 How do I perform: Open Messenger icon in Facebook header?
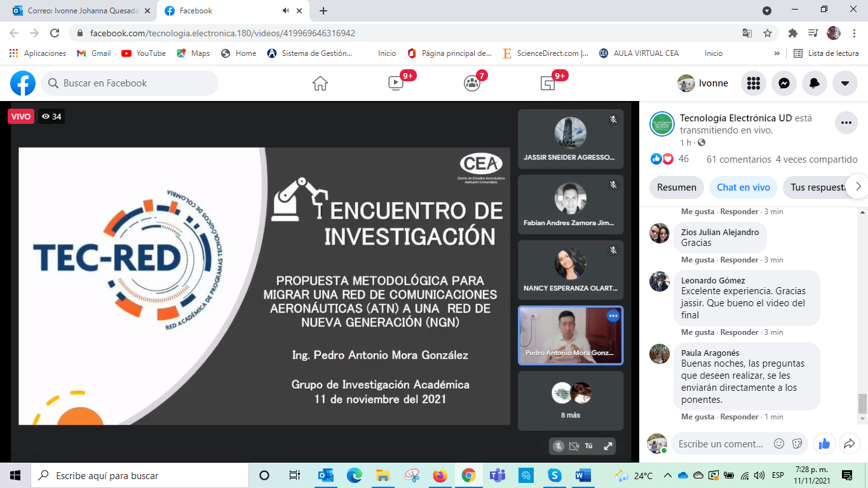click(784, 83)
